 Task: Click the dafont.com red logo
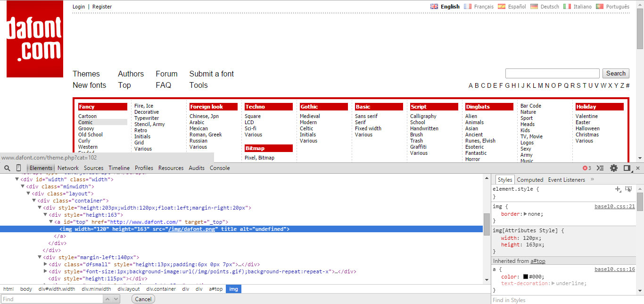(x=35, y=39)
